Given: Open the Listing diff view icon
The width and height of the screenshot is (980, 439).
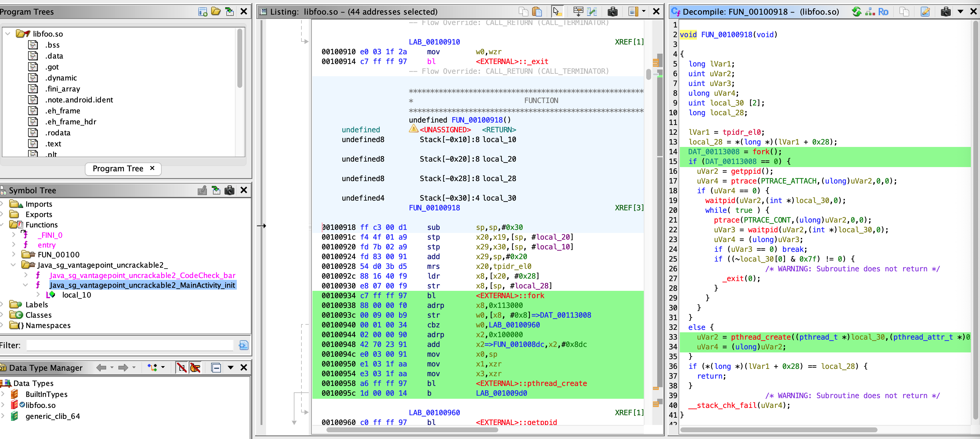Looking at the screenshot, I should coord(592,12).
